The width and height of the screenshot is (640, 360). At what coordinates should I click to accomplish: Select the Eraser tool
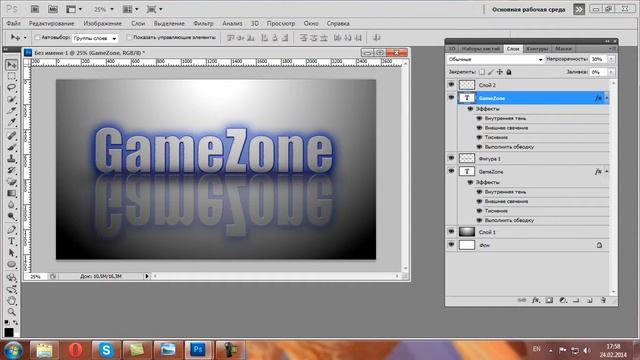(x=11, y=182)
